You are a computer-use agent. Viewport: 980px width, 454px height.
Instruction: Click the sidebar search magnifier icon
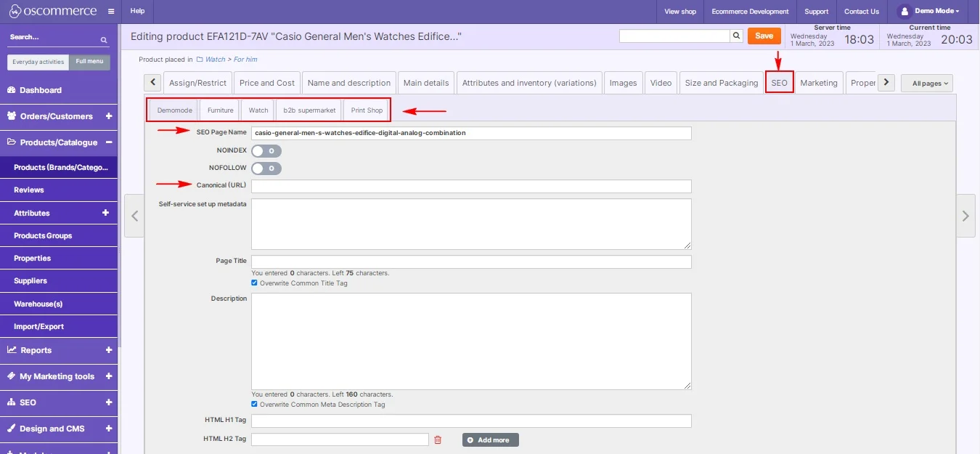tap(104, 40)
